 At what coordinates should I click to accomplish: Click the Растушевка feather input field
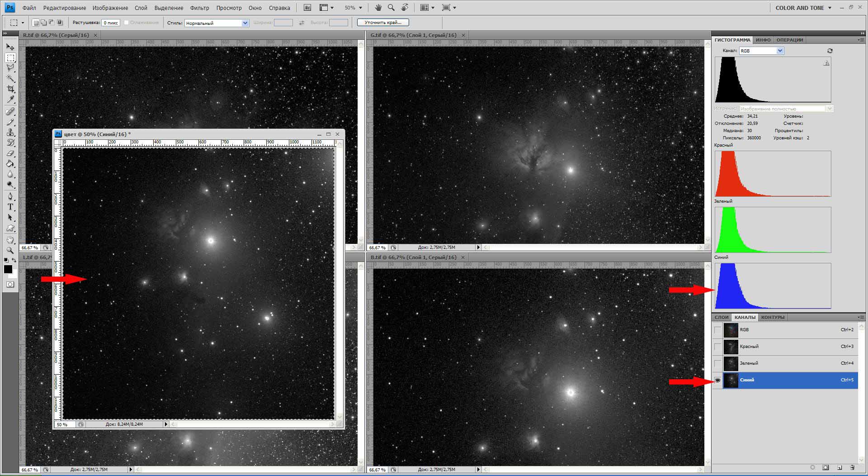click(111, 23)
